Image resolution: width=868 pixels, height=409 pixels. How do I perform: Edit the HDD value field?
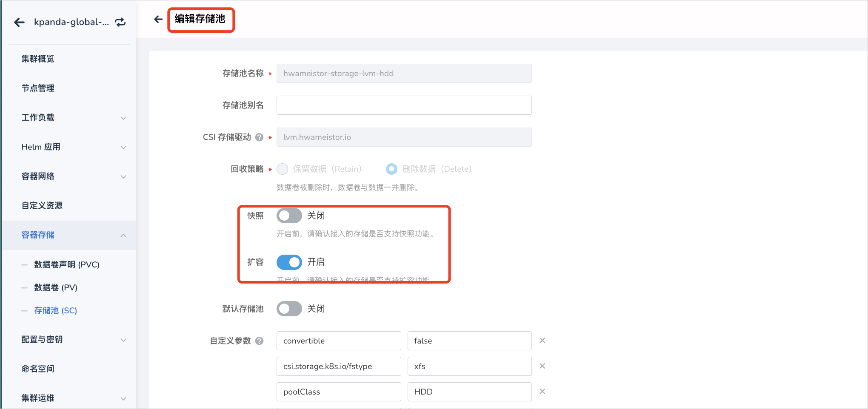(470, 392)
